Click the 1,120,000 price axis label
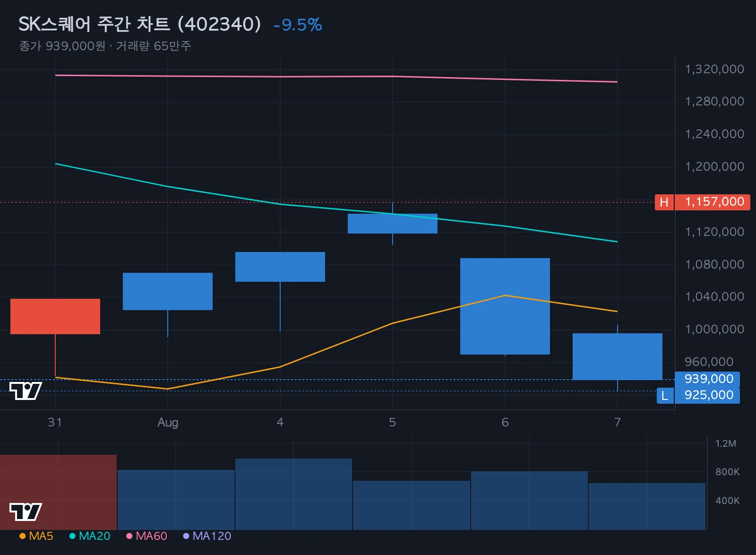This screenshot has width=756, height=555. coord(714,232)
